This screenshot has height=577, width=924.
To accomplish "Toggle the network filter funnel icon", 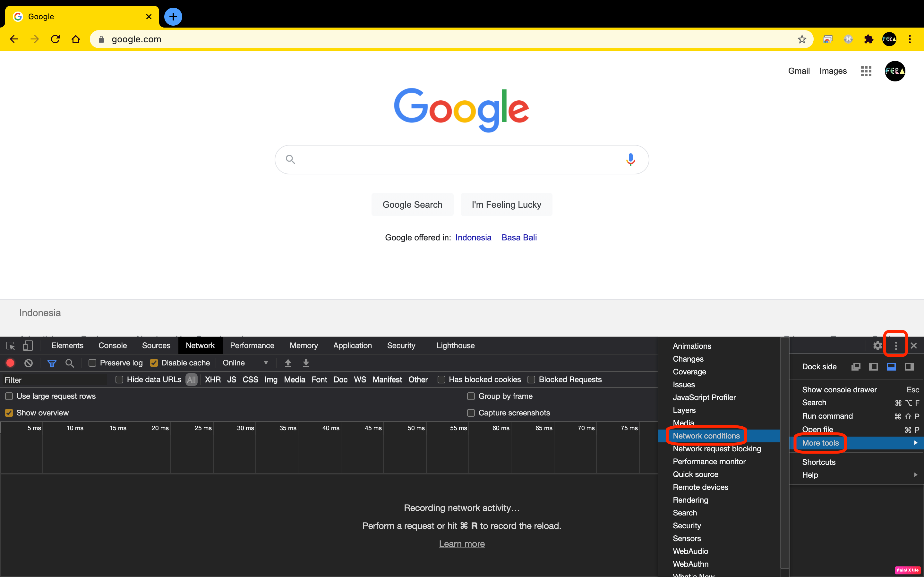I will (52, 363).
